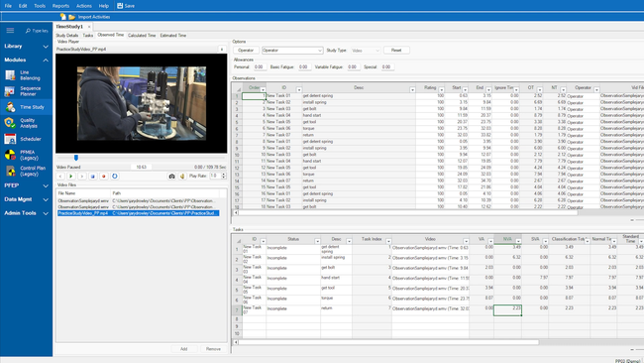
Task: Open the PFMEA (Legacy) module
Action: [27, 155]
